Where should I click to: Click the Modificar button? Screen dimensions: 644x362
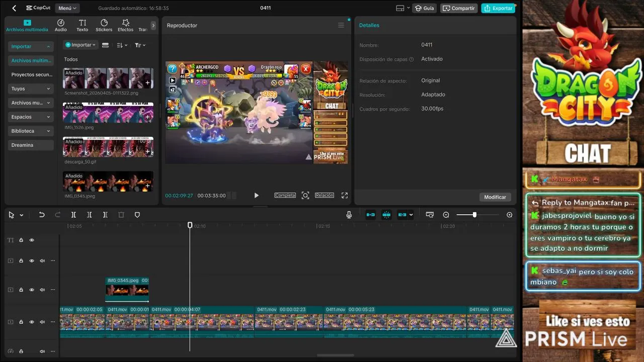click(x=495, y=197)
